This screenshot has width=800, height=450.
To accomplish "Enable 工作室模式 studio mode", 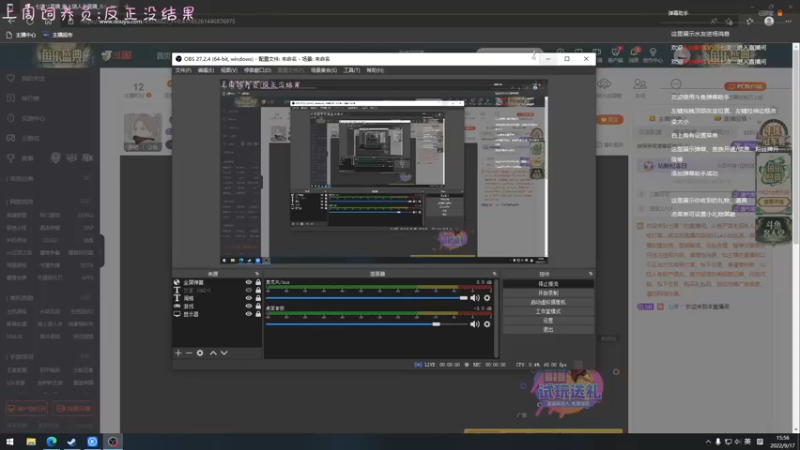I will 548,311.
